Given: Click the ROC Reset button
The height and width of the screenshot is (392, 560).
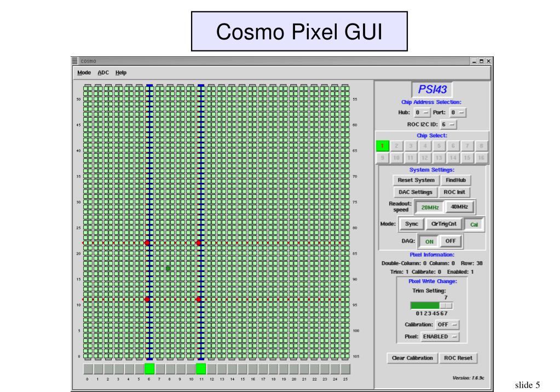Looking at the screenshot, I should tap(458, 358).
